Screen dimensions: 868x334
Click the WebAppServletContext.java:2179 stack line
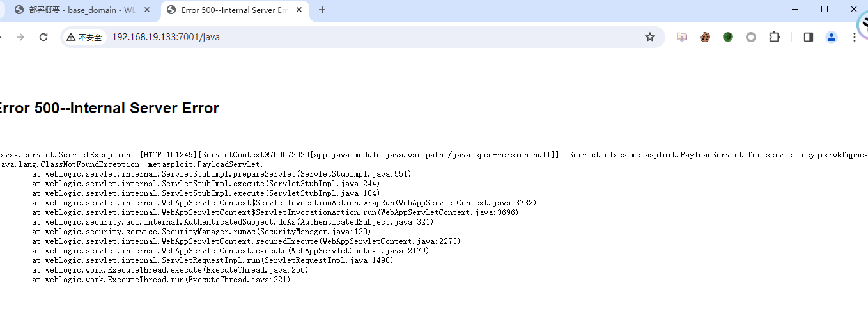231,251
